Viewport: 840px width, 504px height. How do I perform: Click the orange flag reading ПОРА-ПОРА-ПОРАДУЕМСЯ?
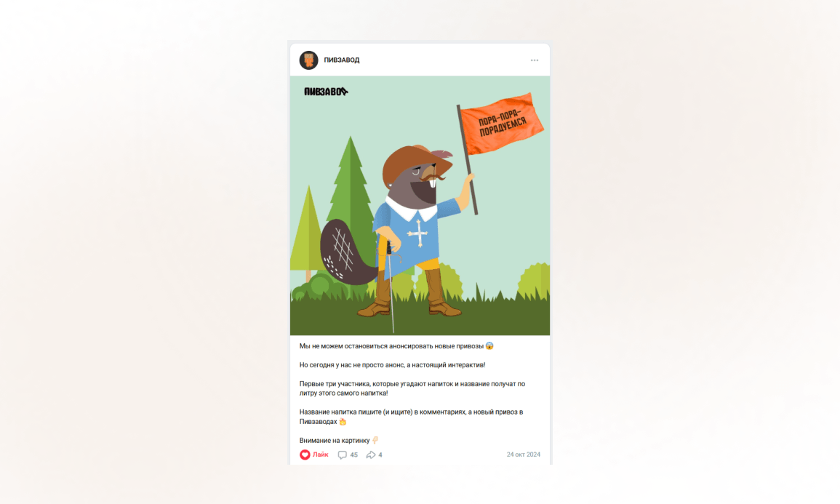[502, 124]
